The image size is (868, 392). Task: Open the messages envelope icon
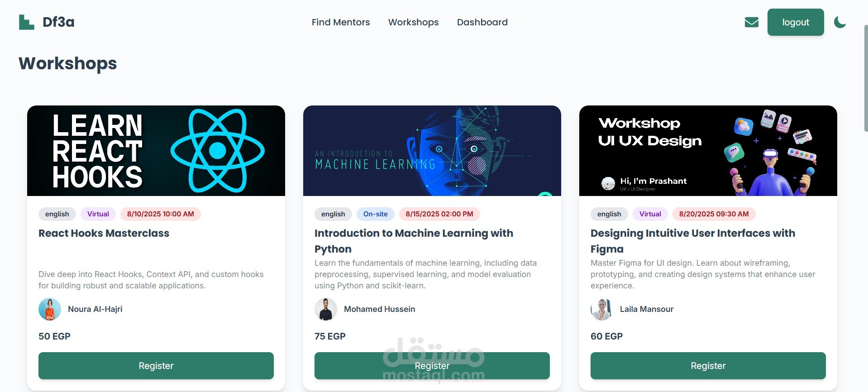(751, 22)
